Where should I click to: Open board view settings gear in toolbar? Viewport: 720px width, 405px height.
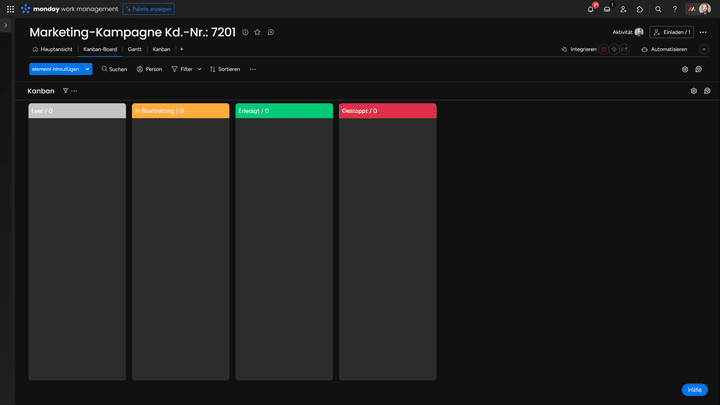685,69
